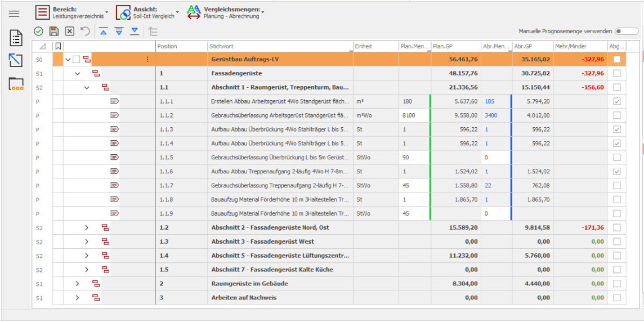Click the undo arrow icon
This screenshot has width=644, height=322.
(85, 32)
